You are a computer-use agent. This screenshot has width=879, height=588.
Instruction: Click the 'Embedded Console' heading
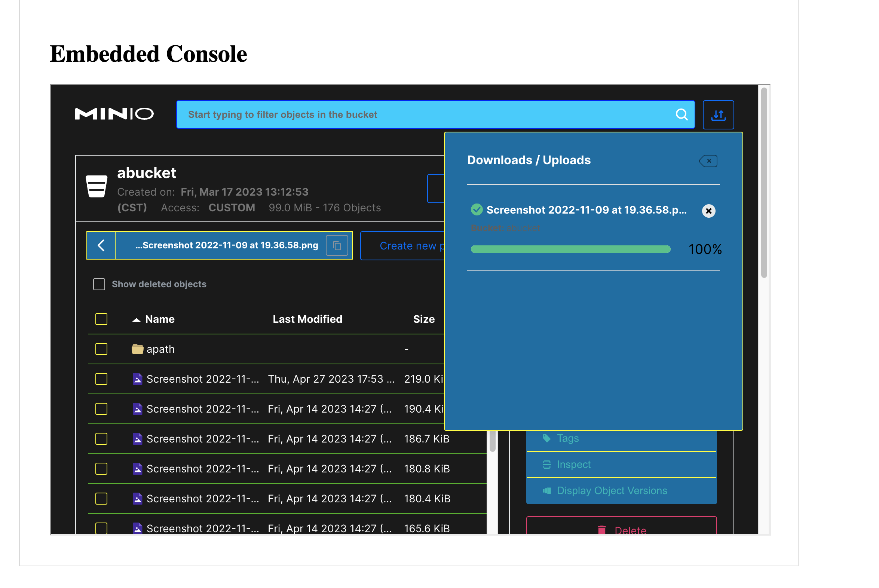coord(148,54)
